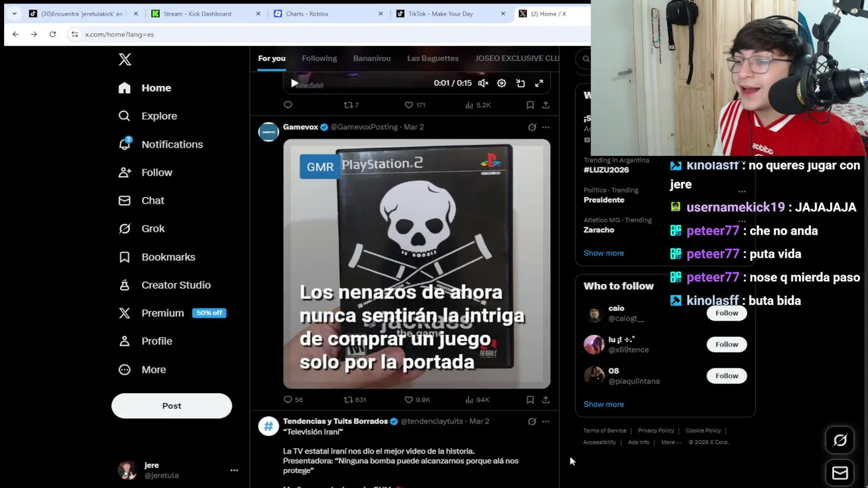This screenshot has height=488, width=868.
Task: Open the floating Grok button
Action: coord(840,441)
